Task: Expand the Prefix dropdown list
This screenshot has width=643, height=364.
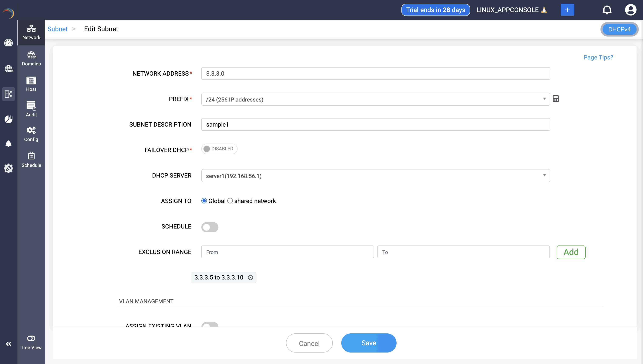Action: (376, 99)
